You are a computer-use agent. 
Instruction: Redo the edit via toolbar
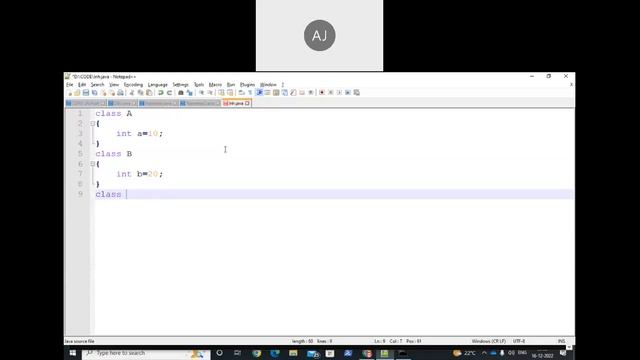coord(169,93)
